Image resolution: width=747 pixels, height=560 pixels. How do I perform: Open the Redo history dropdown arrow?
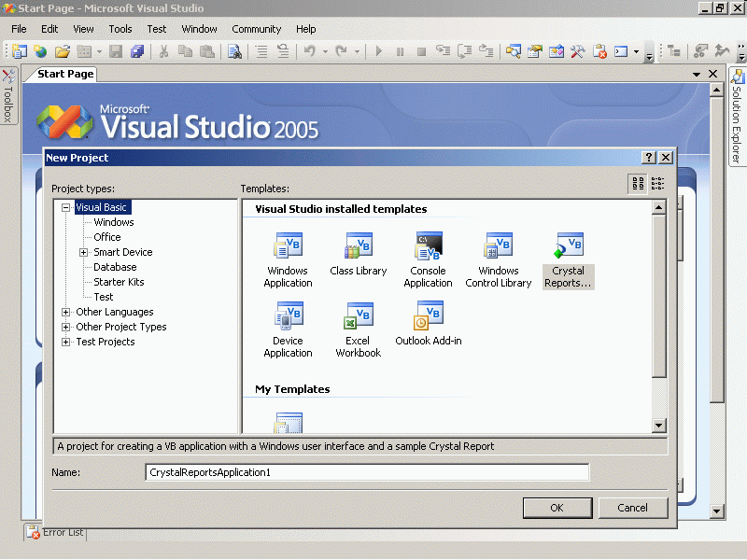pos(357,51)
